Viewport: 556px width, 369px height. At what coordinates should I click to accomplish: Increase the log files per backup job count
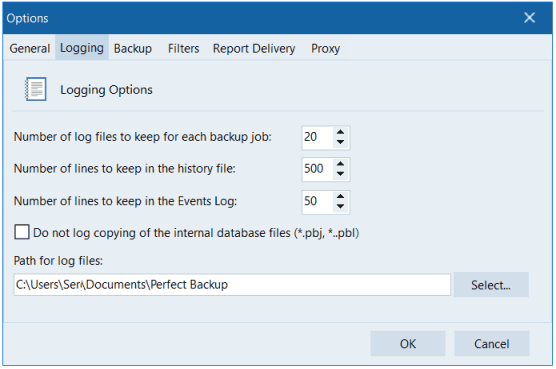click(x=340, y=132)
